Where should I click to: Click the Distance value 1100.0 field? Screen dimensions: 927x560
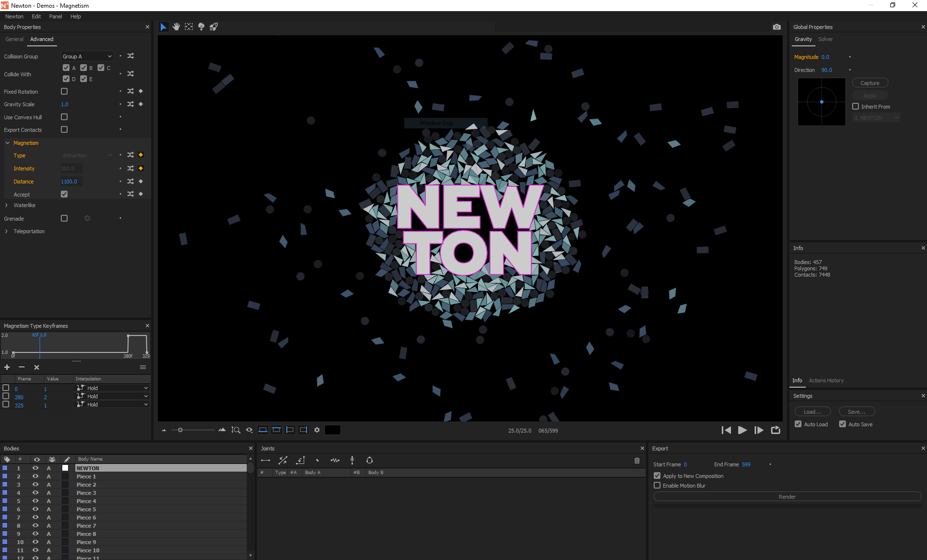71,182
